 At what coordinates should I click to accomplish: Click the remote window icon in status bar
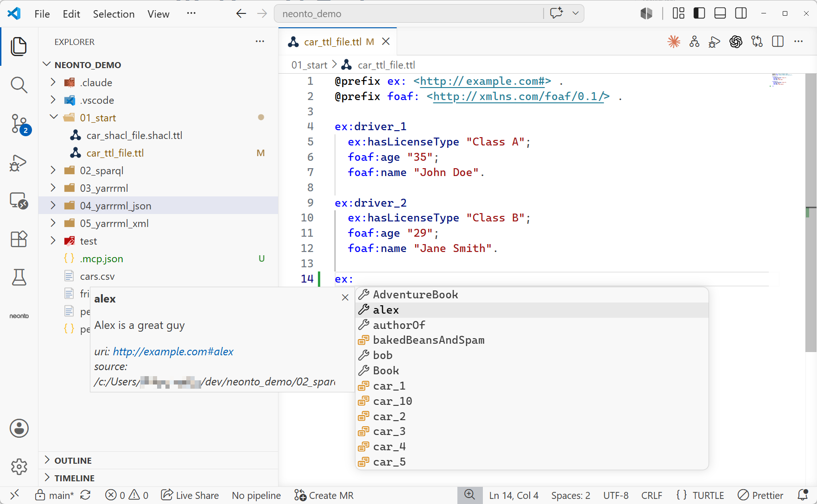click(x=15, y=495)
